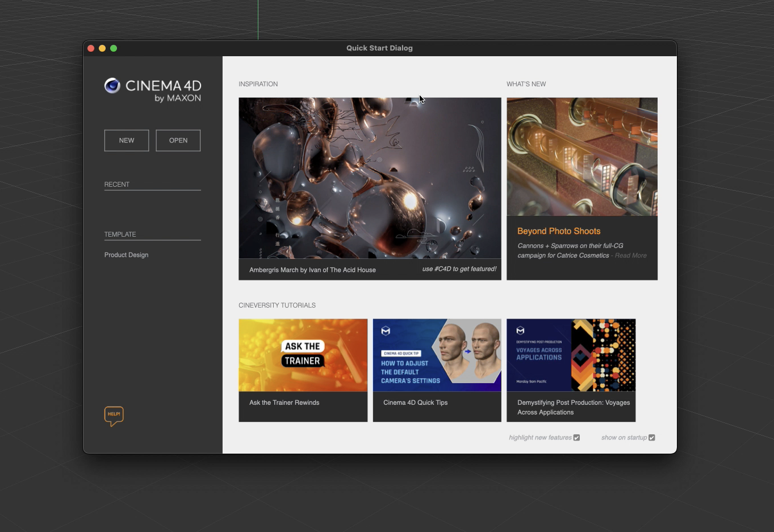The image size is (774, 532).
Task: Open the Ambergris March inspiration image
Action: click(x=370, y=178)
